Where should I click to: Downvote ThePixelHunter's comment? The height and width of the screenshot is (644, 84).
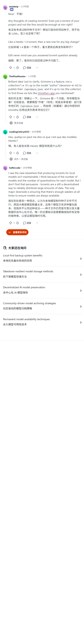[x=18, y=117]
